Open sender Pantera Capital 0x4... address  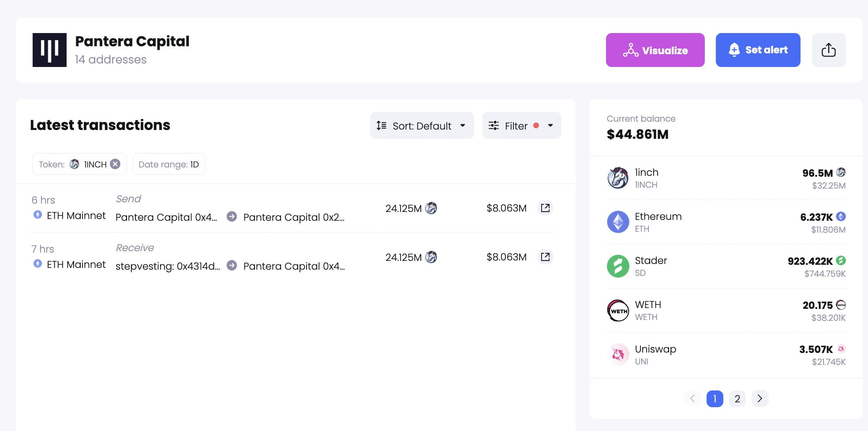click(166, 217)
